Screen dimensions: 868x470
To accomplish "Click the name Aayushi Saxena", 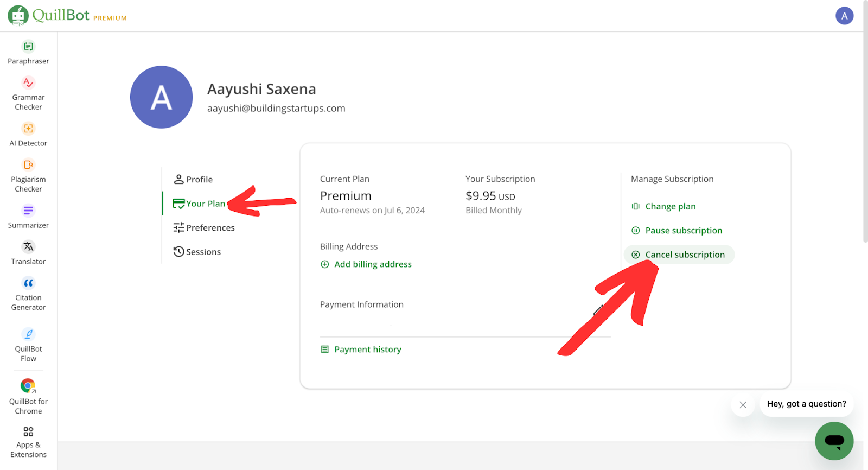I will point(261,89).
